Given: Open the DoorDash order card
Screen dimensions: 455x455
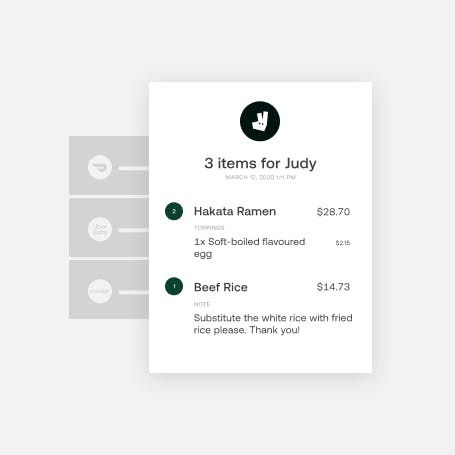Looking at the screenshot, I should coord(109,165).
